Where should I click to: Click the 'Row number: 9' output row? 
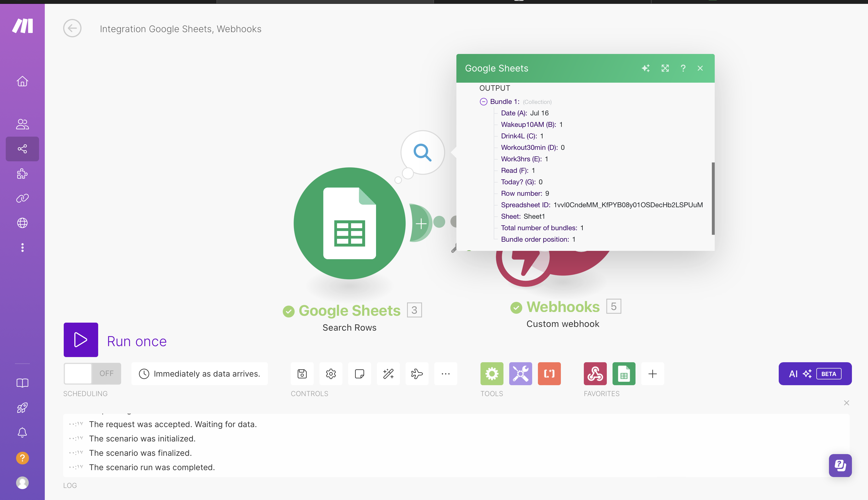(x=525, y=193)
